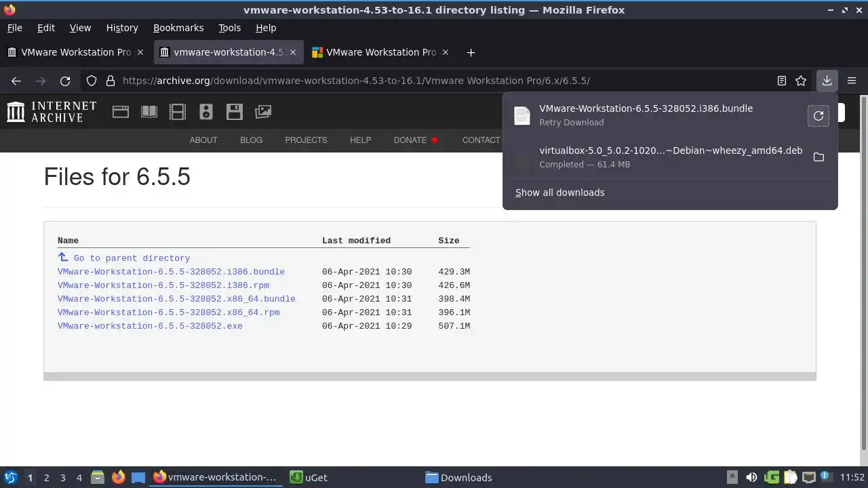The height and width of the screenshot is (488, 868).
Task: Switch to workspace 4
Action: (79, 477)
